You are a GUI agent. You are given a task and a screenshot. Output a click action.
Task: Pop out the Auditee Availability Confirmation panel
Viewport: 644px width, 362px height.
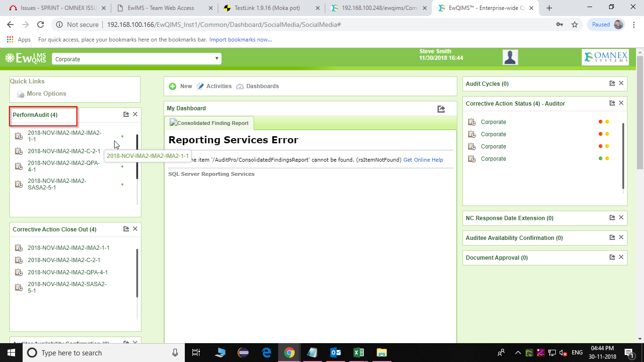coord(612,237)
